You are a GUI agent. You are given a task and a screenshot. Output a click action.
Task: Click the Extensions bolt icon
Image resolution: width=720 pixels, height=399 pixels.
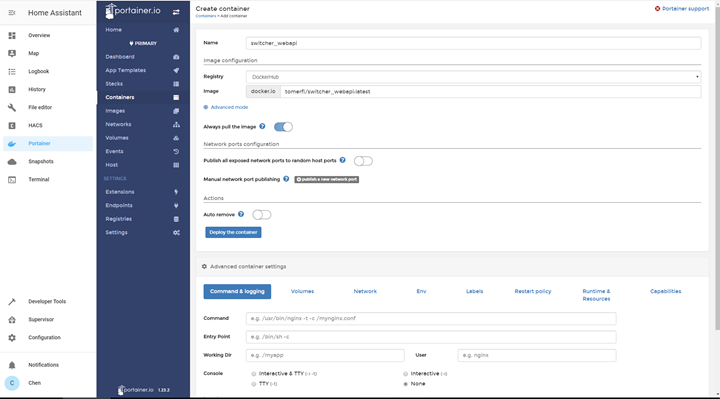[176, 192]
